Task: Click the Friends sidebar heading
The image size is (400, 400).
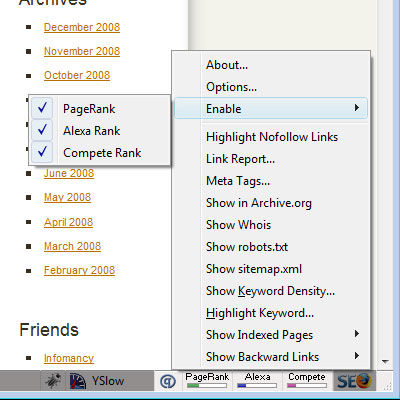Action: (49, 330)
